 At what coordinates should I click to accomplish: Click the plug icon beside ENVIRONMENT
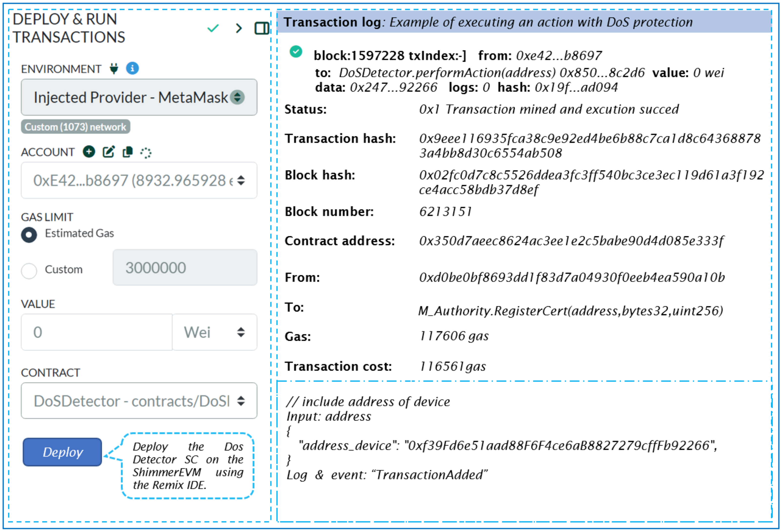coord(114,68)
